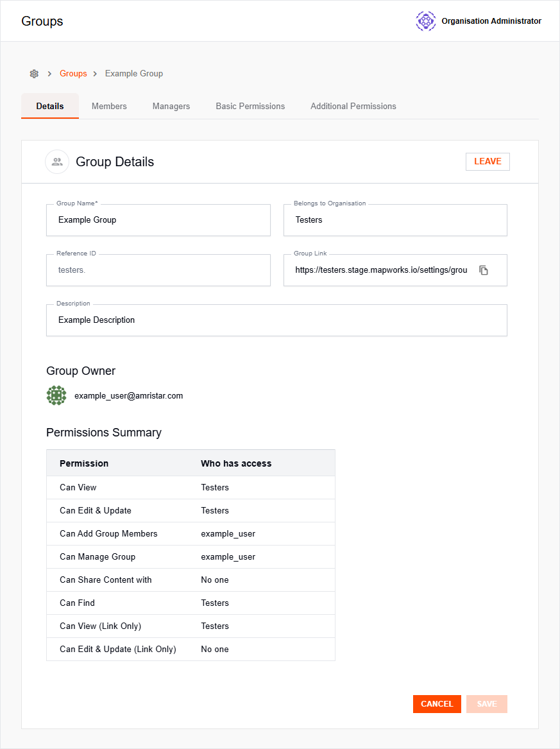Select the Can Manage Group cell
This screenshot has width=560, height=749.
98,556
